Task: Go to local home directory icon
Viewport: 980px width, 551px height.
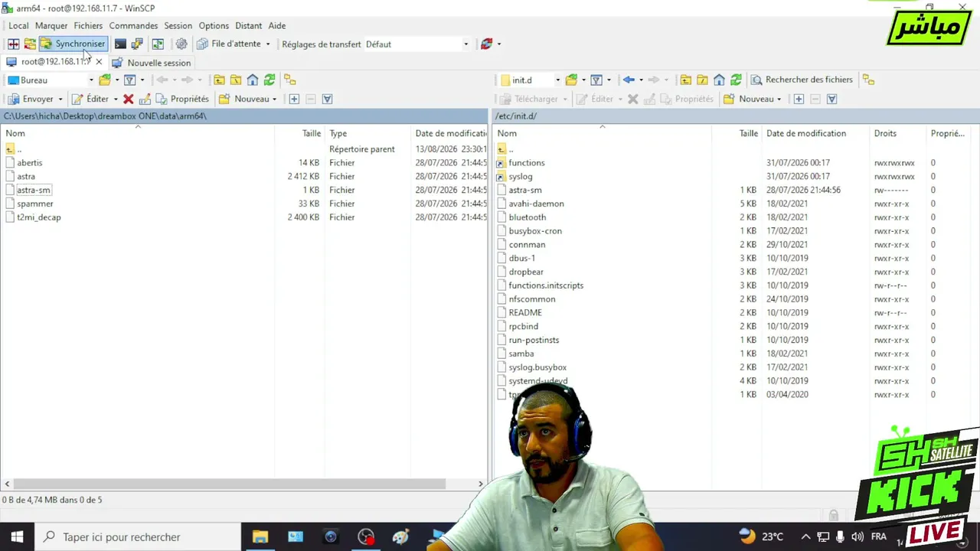Action: [x=253, y=80]
